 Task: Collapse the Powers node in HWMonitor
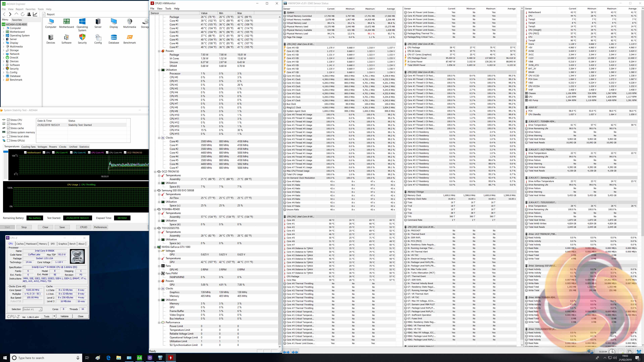tap(159, 51)
